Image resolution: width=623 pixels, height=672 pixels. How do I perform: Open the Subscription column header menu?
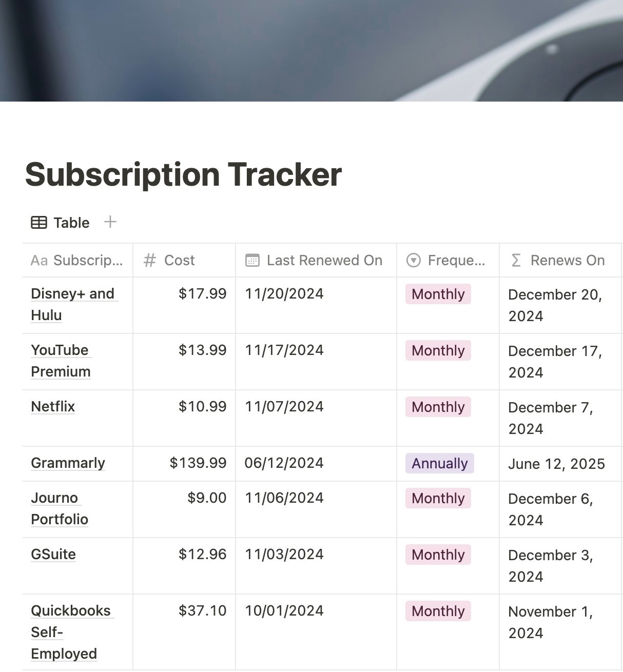pyautogui.click(x=78, y=261)
